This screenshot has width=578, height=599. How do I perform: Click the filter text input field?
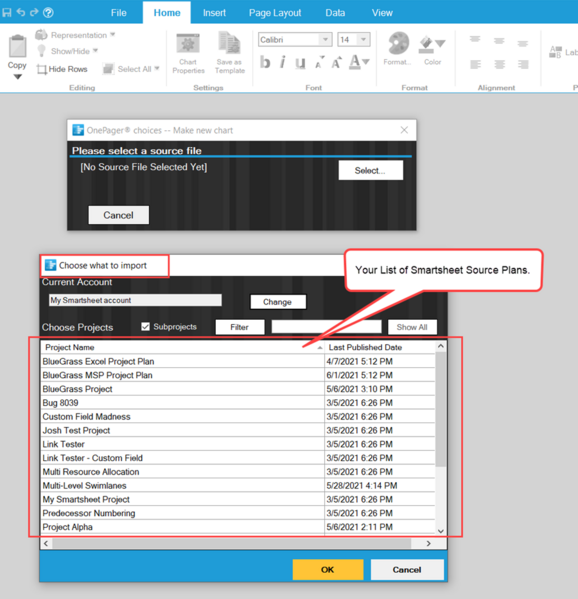point(326,327)
